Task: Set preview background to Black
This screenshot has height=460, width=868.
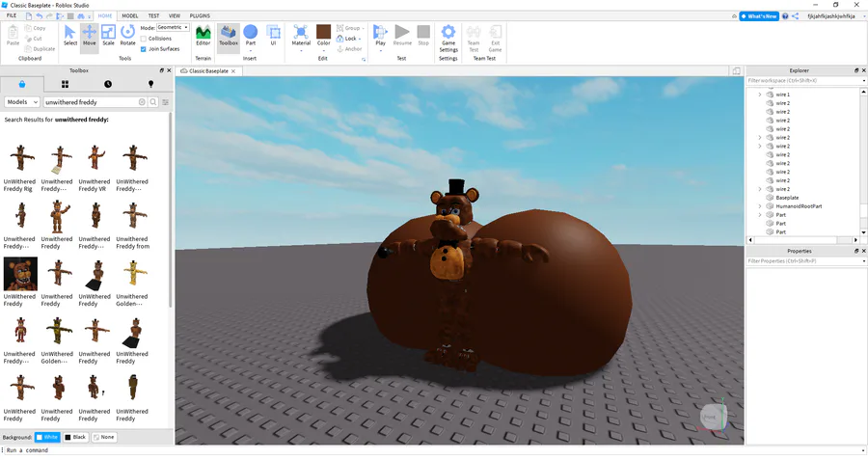Action: tap(76, 437)
